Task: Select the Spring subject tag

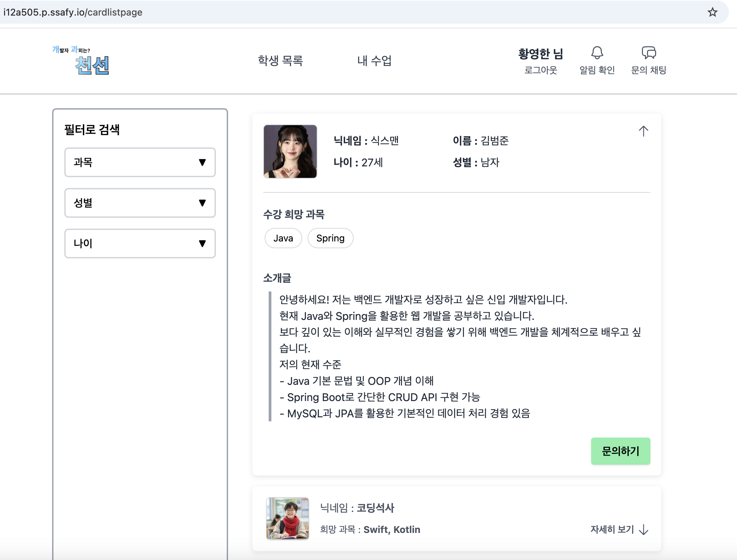Action: 330,238
